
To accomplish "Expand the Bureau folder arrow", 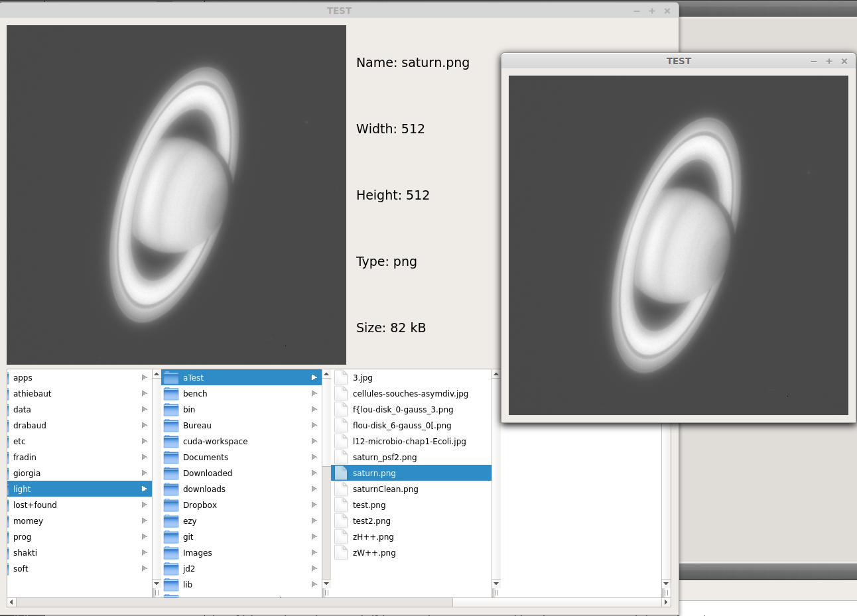I will (x=314, y=426).
